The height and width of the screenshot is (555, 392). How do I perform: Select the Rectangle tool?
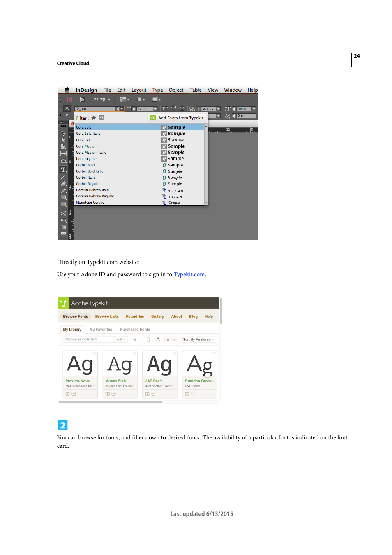click(63, 204)
